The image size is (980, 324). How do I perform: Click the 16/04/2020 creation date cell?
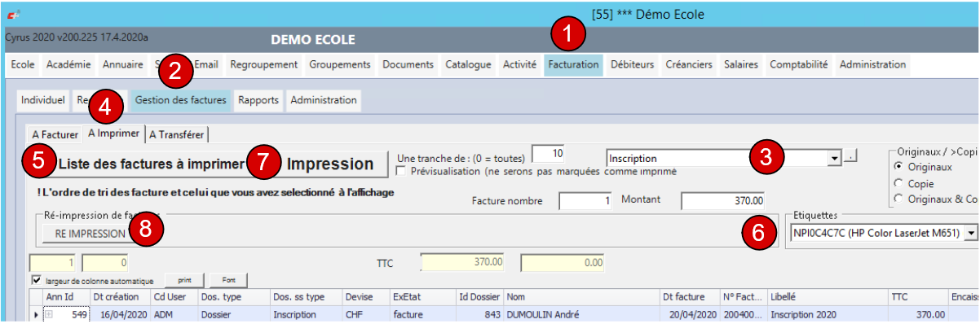pos(120,314)
